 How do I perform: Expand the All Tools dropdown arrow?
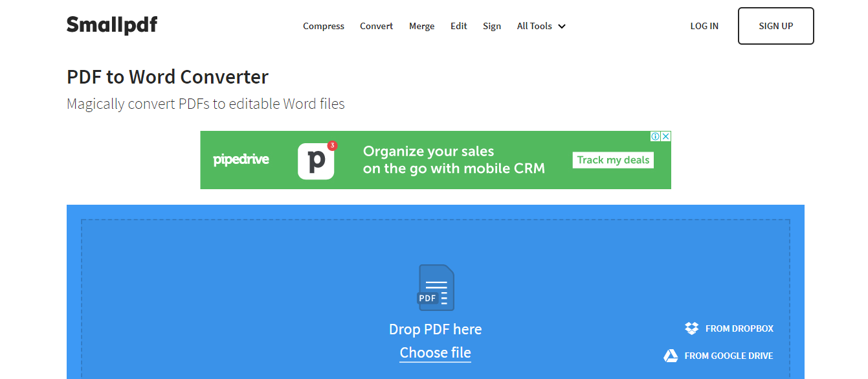(561, 27)
